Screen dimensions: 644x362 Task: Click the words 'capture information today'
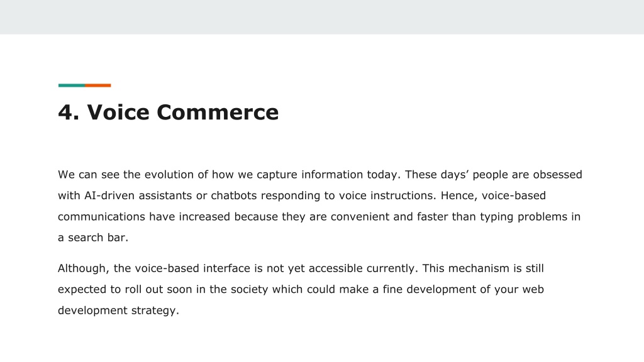[327, 175]
